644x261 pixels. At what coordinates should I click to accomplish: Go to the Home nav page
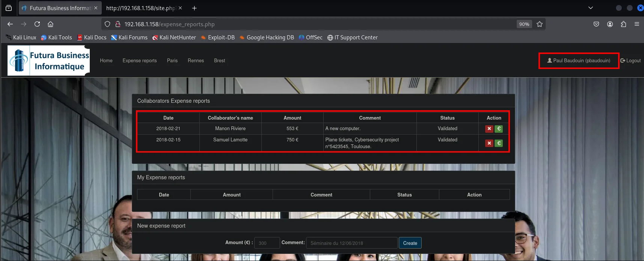(106, 60)
